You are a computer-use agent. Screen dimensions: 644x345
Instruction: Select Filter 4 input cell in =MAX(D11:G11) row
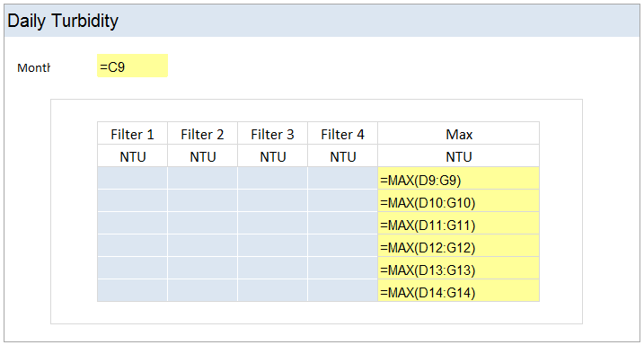click(x=342, y=223)
